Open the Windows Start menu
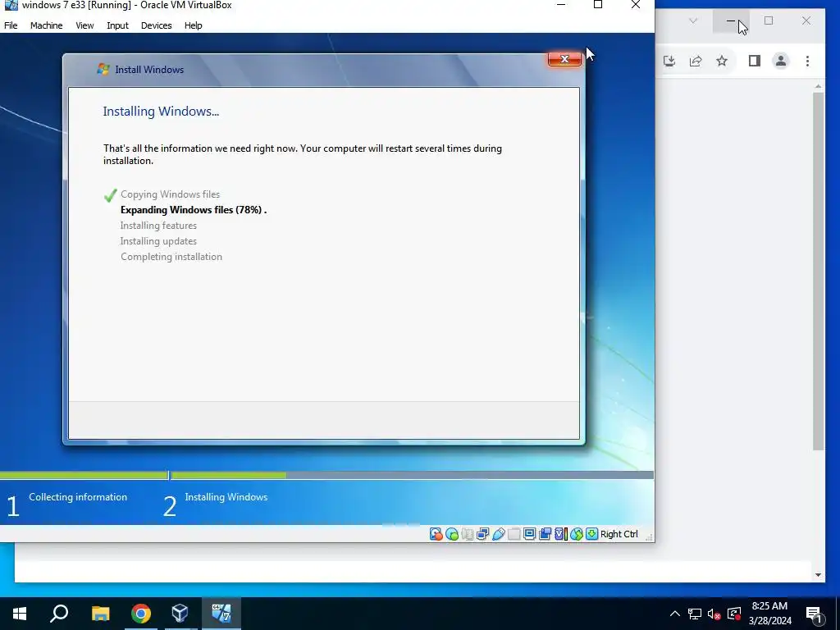The height and width of the screenshot is (630, 840). tap(20, 614)
